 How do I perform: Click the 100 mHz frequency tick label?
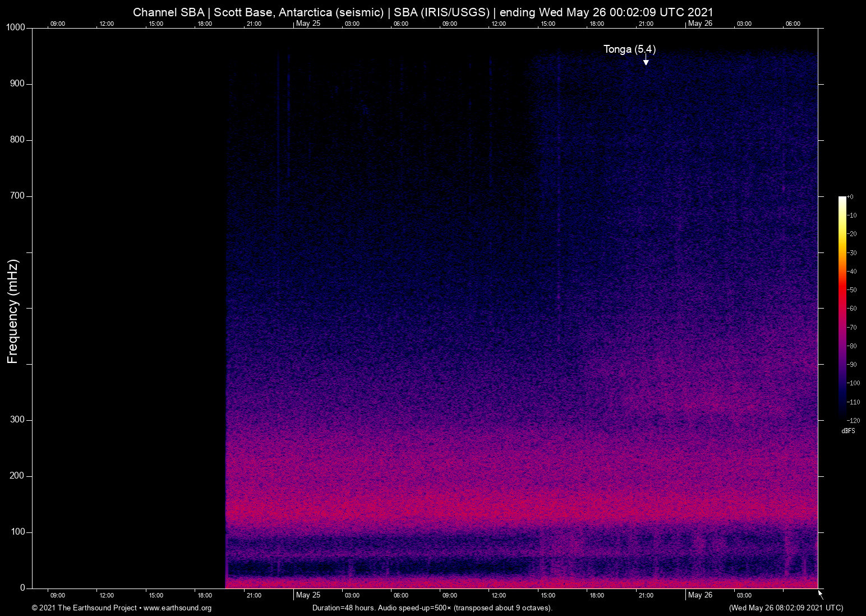coord(17,532)
